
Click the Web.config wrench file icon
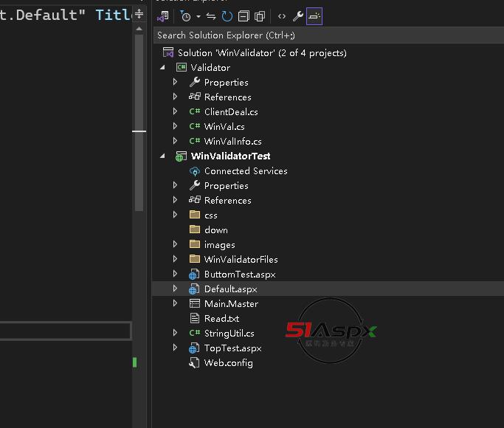pyautogui.click(x=194, y=363)
